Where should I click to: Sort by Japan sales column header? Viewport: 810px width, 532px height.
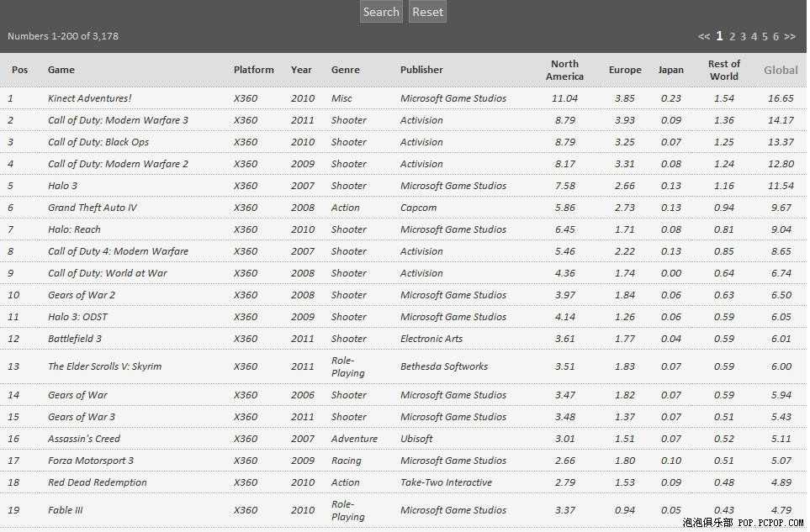(x=670, y=70)
